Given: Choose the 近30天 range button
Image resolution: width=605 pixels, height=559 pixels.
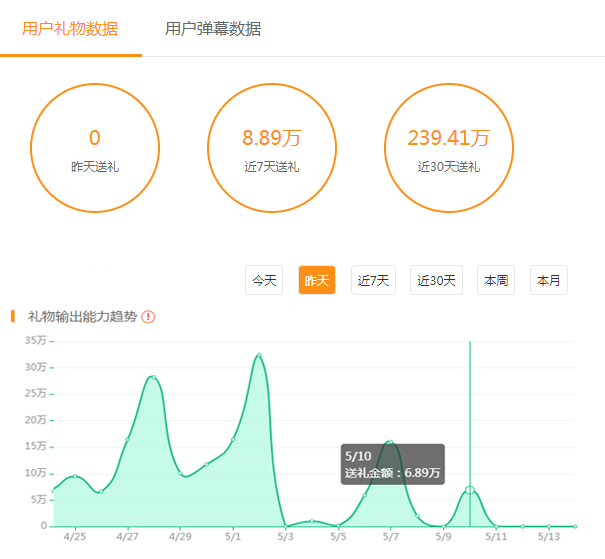Looking at the screenshot, I should click(x=436, y=280).
